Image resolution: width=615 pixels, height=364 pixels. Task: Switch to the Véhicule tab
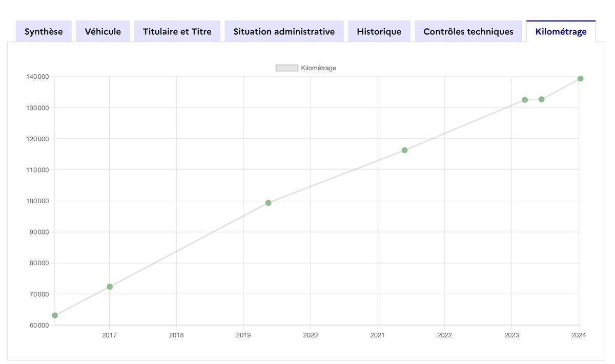pos(103,32)
